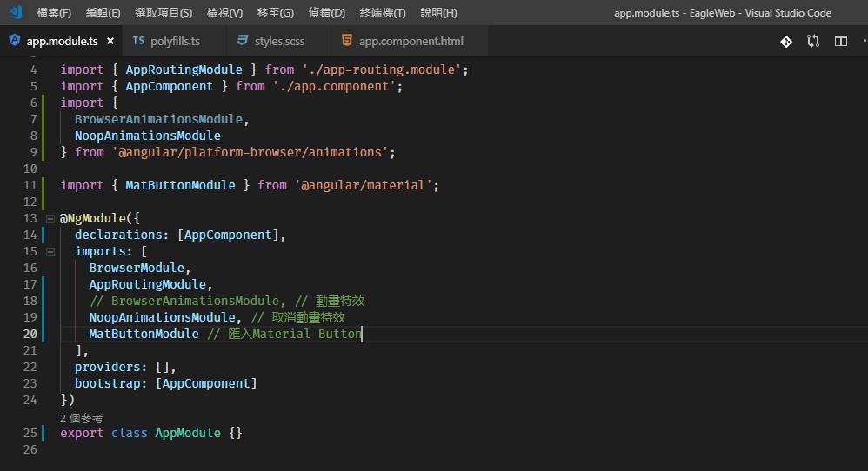Click MatButtonModule in the line 11 import
This screenshot has height=471, width=868.
point(180,185)
